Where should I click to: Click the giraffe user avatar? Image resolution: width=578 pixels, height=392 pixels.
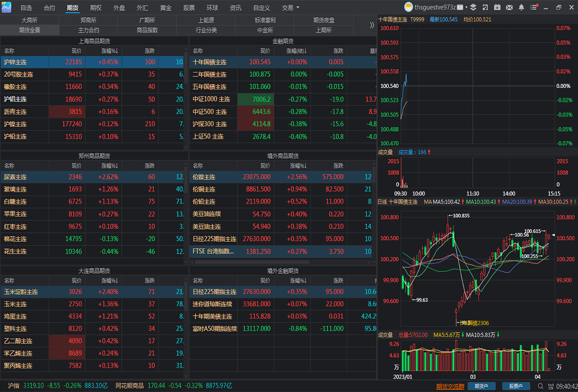[408, 7]
